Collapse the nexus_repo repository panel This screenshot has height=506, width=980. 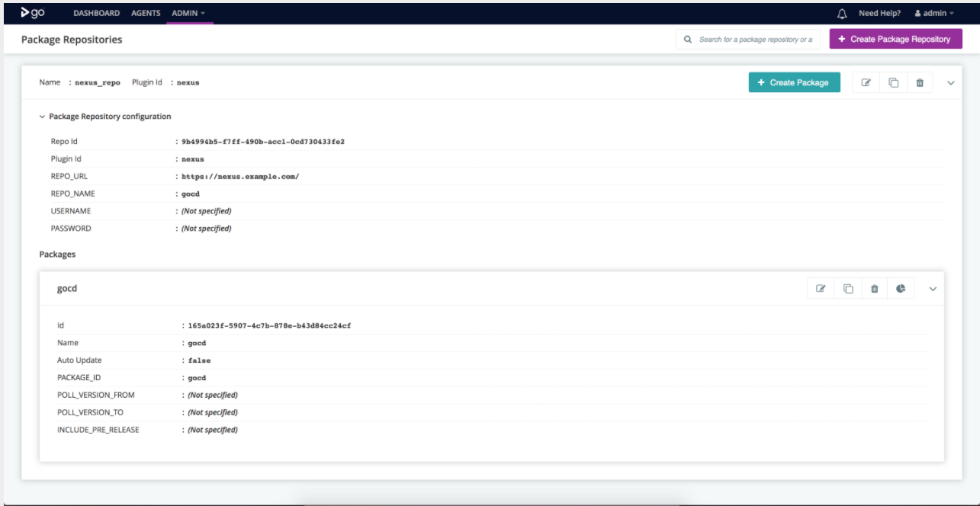[950, 83]
